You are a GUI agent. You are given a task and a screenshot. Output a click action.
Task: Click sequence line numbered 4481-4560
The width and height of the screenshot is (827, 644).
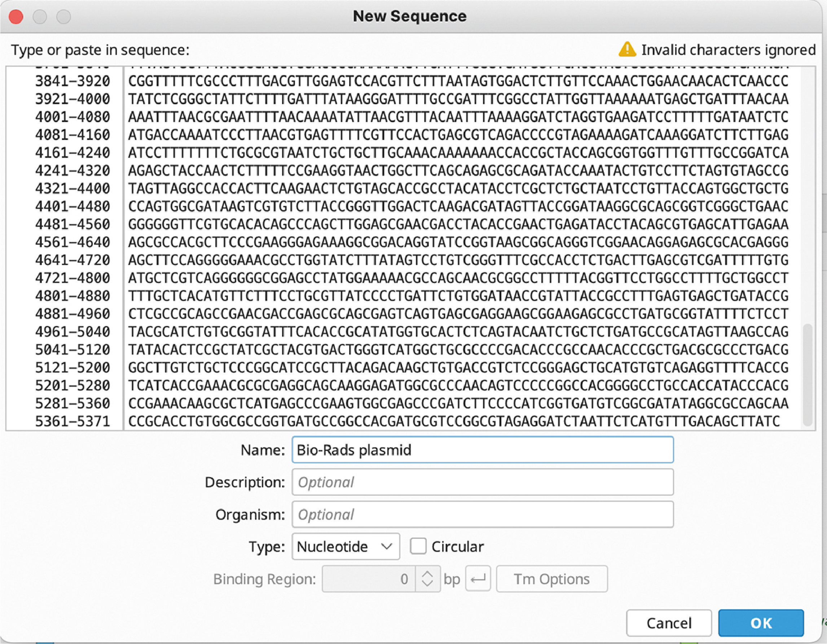(x=412, y=224)
